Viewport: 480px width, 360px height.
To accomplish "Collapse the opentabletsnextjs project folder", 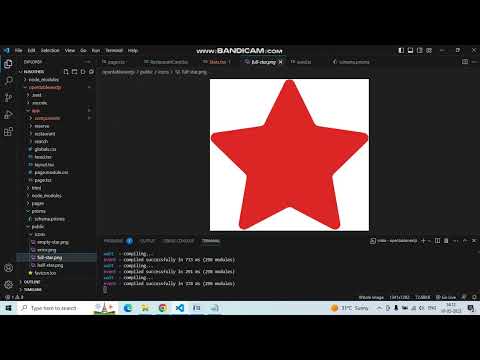I will (x=45, y=87).
